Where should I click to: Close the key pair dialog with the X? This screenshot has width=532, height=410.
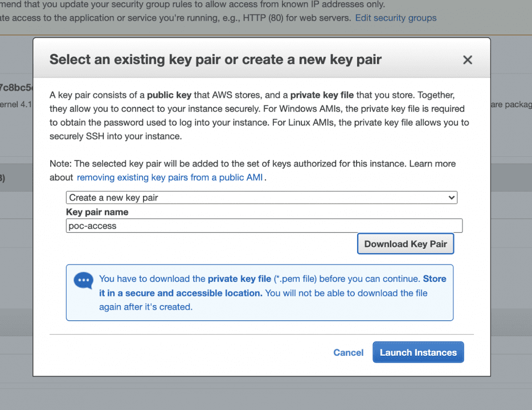pyautogui.click(x=467, y=59)
